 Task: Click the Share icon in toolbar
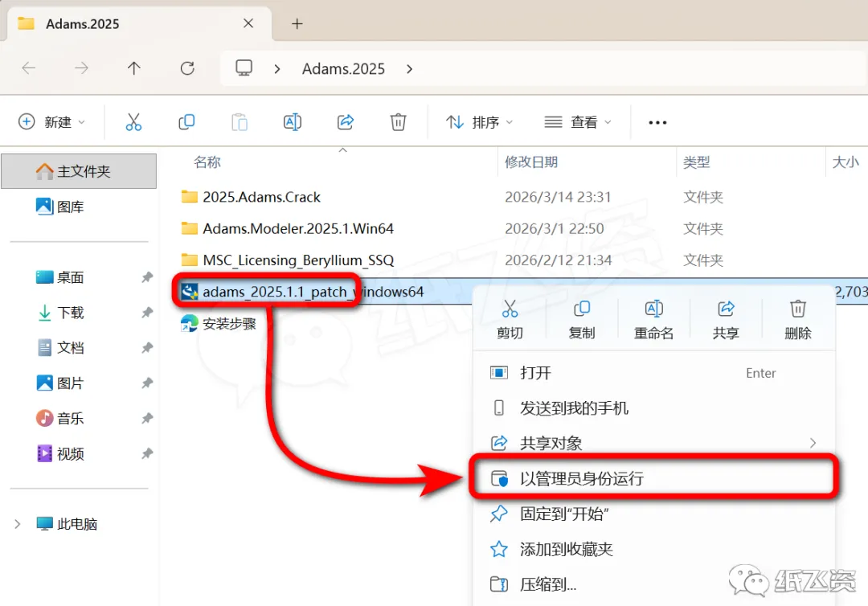point(346,121)
